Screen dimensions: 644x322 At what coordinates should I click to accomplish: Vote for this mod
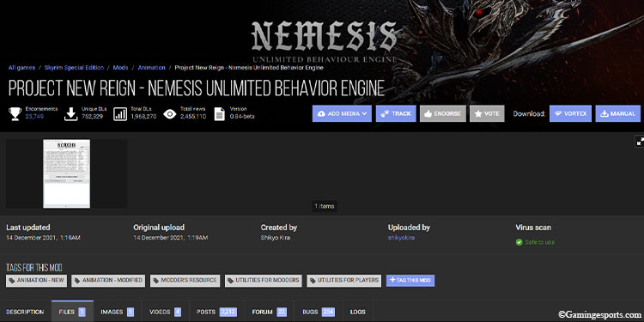point(487,113)
